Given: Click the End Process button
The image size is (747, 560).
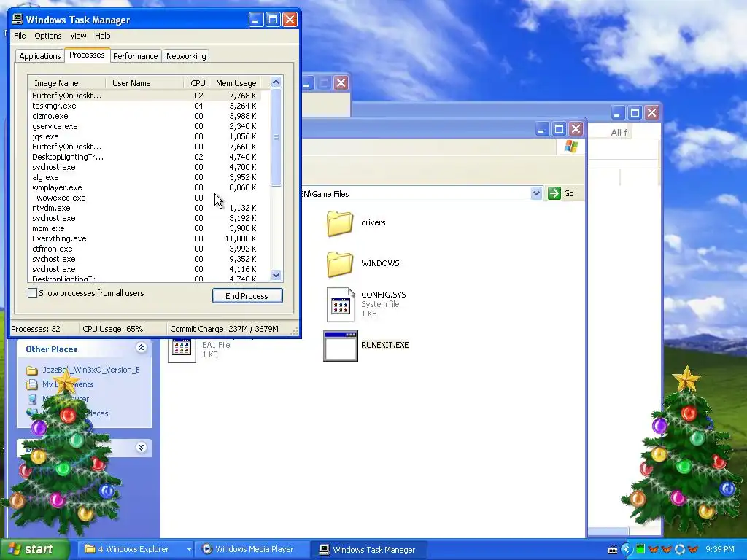Looking at the screenshot, I should [x=247, y=296].
